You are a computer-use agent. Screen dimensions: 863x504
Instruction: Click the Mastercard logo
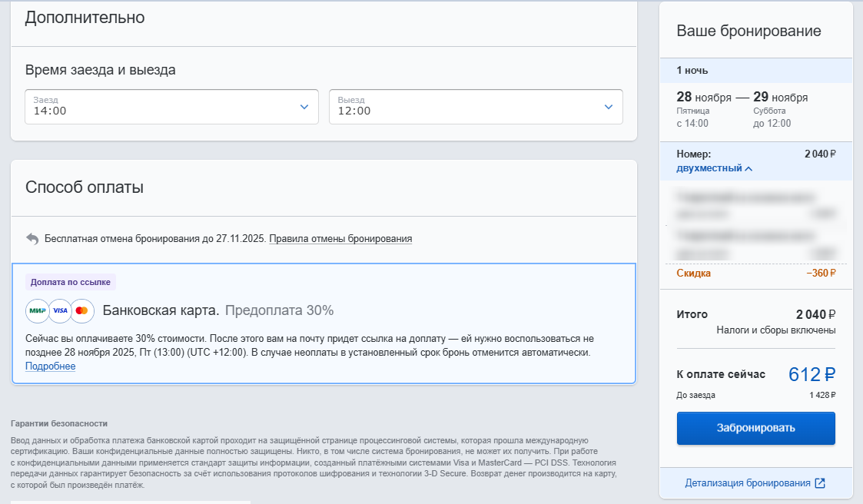pos(82,311)
